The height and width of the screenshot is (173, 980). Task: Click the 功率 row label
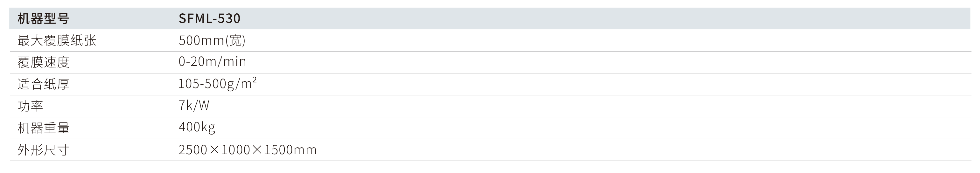click(31, 106)
